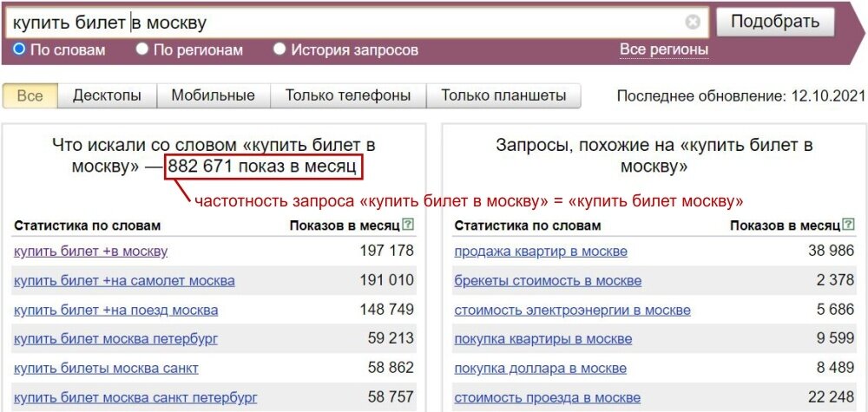Open link "брекеты стоимость в москве"
Image resolution: width=868 pixels, height=412 pixels.
[x=548, y=280]
